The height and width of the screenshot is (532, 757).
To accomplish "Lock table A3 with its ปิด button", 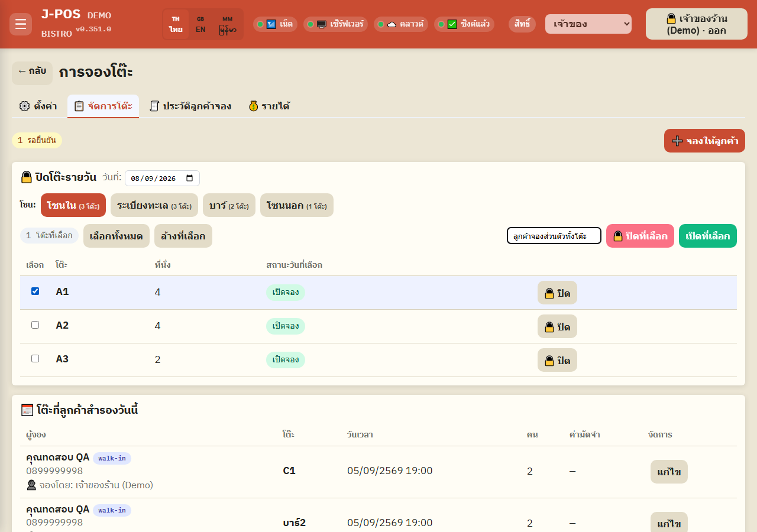I will coord(557,360).
